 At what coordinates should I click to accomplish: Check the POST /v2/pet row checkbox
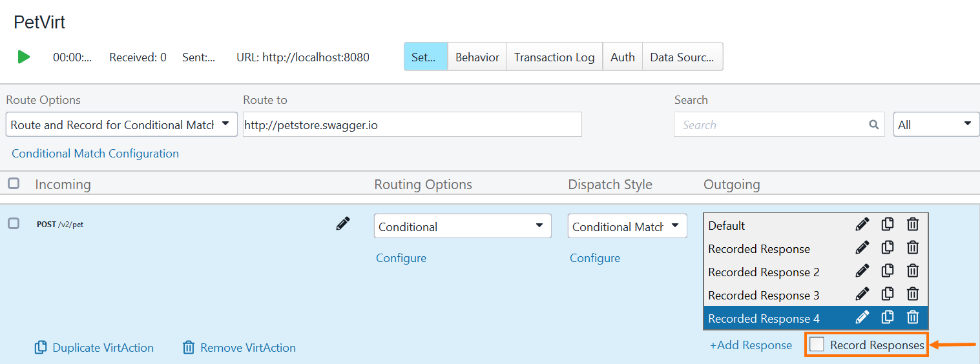[14, 224]
